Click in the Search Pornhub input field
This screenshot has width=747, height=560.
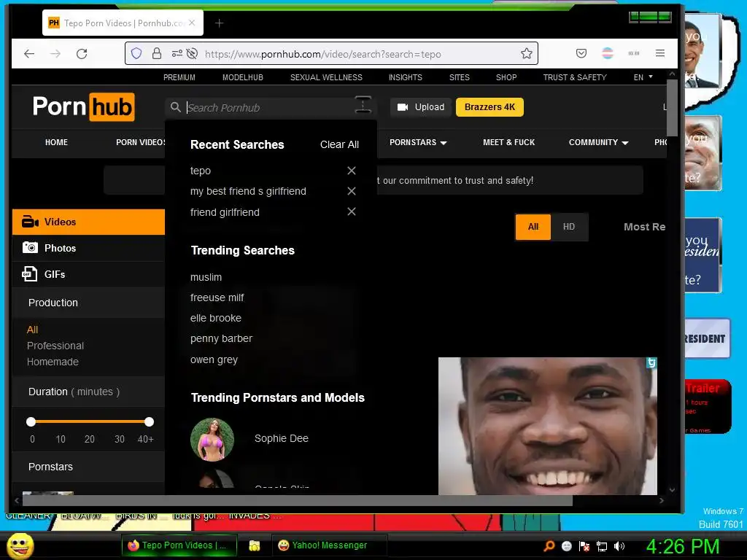click(269, 108)
